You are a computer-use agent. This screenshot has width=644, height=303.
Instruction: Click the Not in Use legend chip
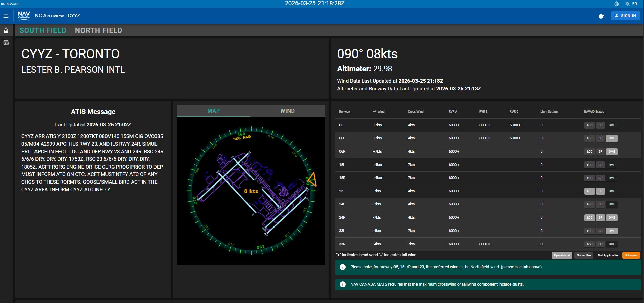click(x=584, y=255)
